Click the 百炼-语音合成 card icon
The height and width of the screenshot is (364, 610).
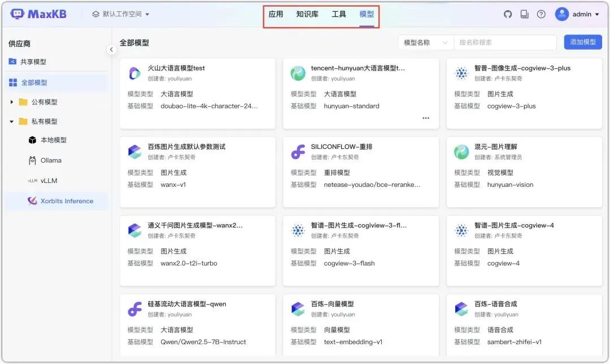(x=461, y=309)
